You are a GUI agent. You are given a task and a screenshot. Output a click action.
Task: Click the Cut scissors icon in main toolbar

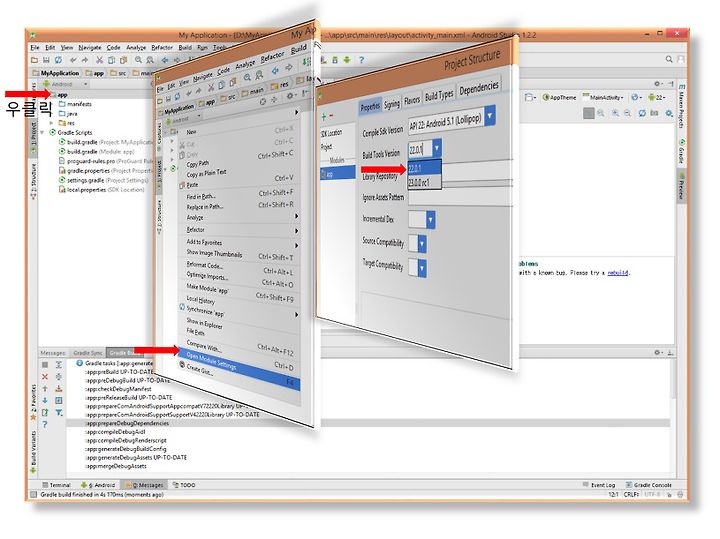tap(99, 60)
